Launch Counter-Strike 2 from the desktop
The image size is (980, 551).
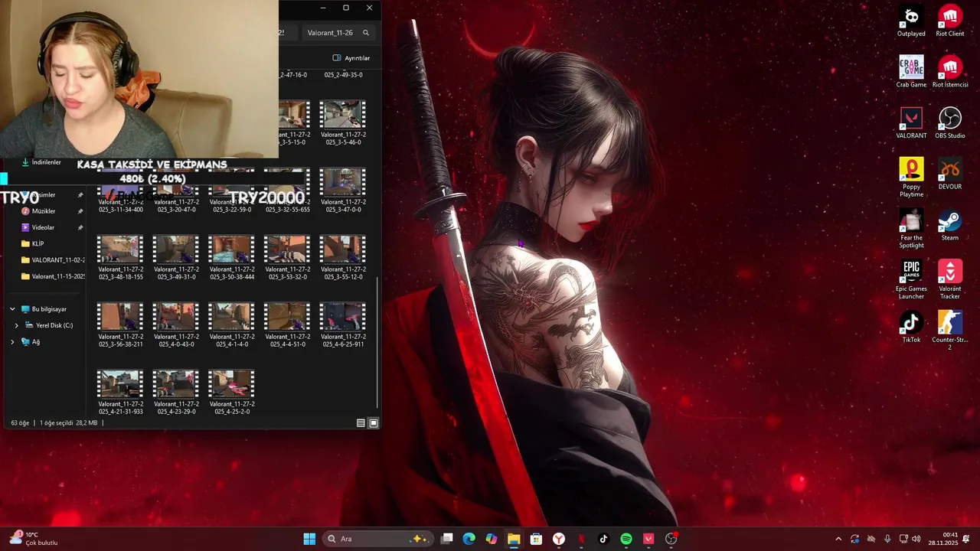click(x=950, y=331)
